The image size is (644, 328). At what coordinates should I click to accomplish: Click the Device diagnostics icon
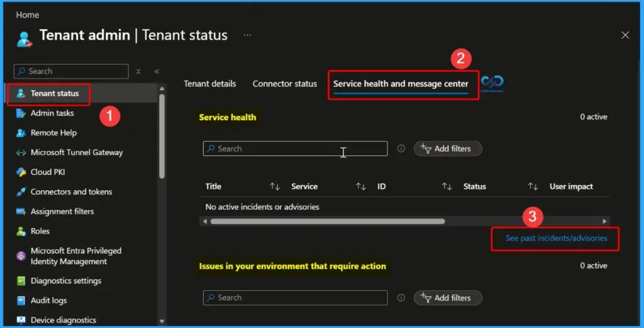click(x=21, y=320)
